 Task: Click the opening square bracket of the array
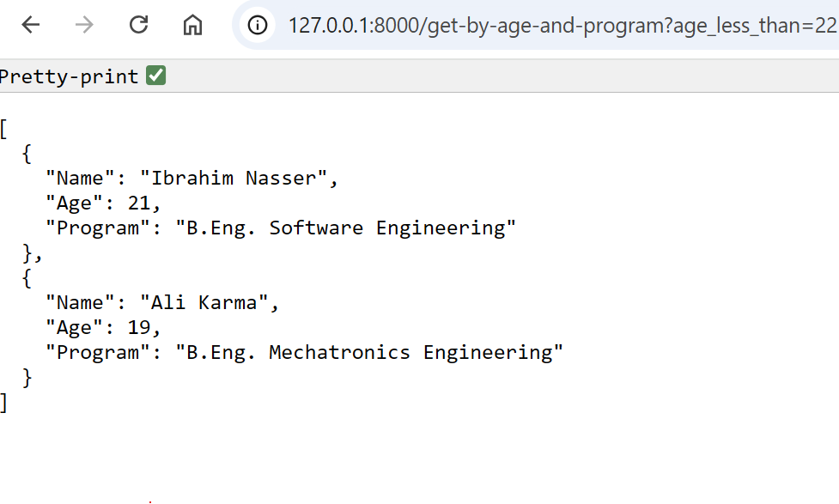coord(3,129)
